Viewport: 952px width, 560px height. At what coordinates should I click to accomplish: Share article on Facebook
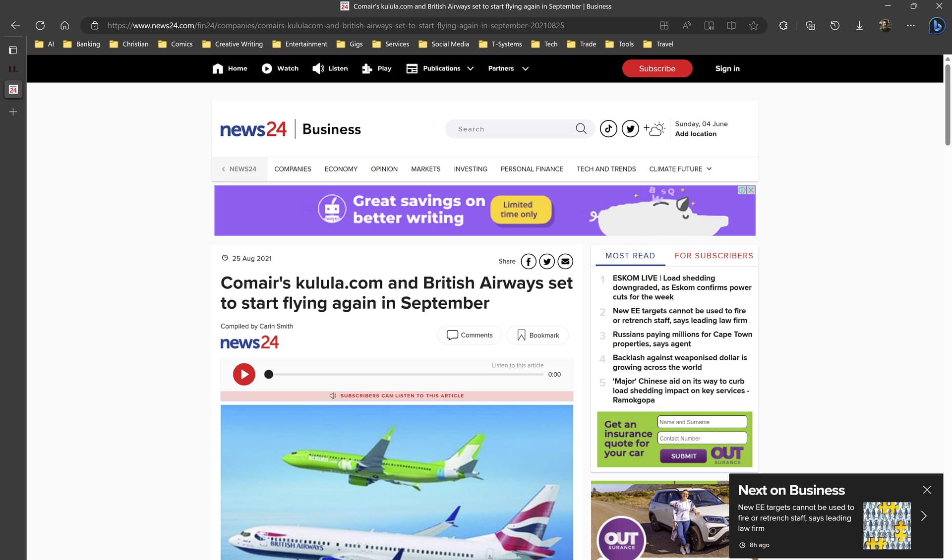(529, 261)
